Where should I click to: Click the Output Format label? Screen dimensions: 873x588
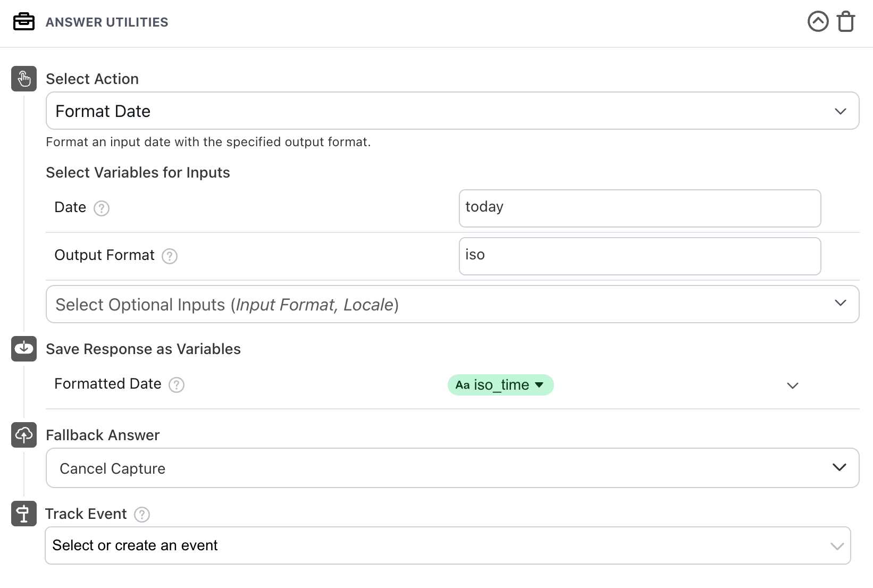105,255
